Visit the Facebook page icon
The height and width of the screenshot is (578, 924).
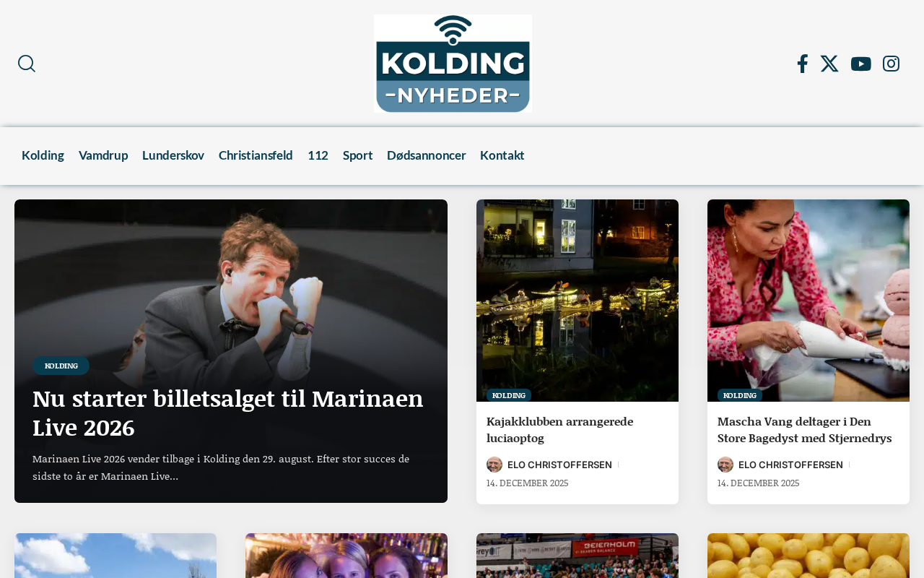pyautogui.click(x=802, y=64)
